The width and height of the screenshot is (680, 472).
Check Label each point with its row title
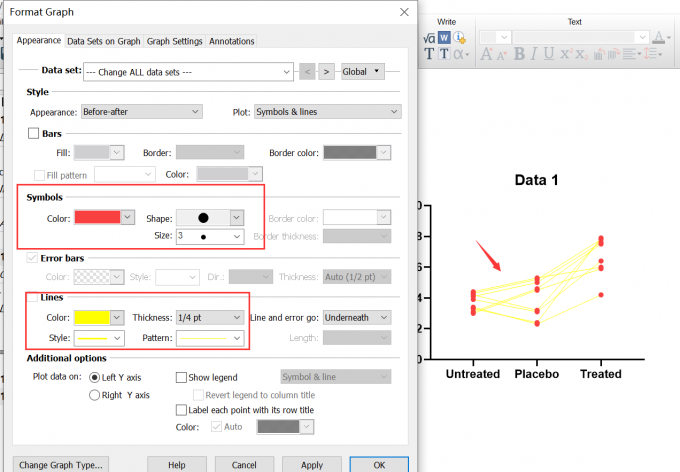(x=181, y=410)
